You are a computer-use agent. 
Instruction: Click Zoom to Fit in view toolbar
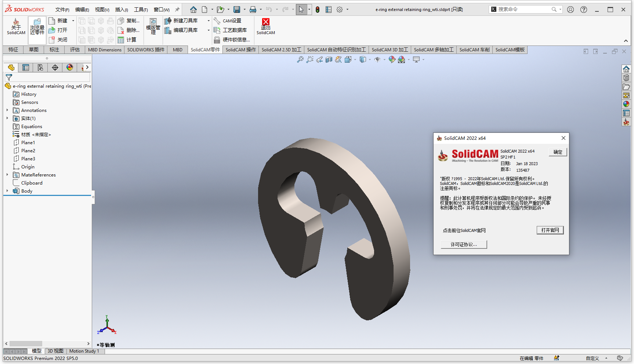pyautogui.click(x=300, y=59)
